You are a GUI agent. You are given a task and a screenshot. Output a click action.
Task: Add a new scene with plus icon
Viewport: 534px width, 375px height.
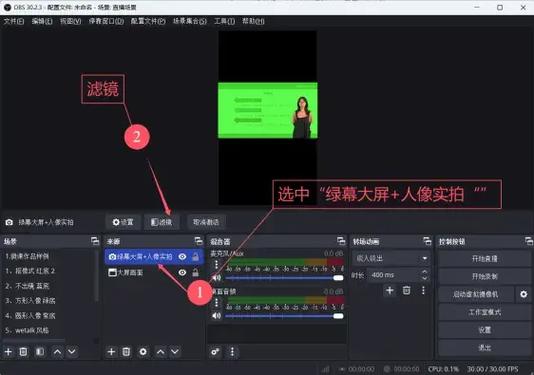(x=8, y=351)
